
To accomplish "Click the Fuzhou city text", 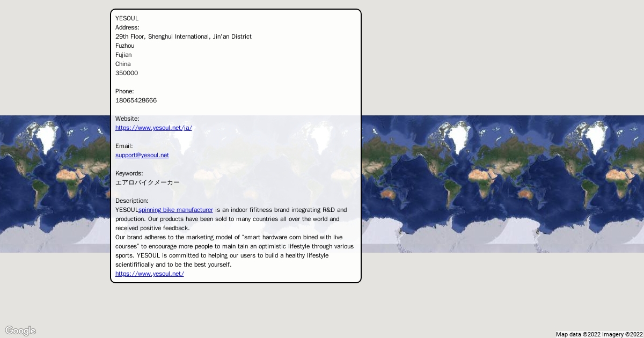I will 125,46.
